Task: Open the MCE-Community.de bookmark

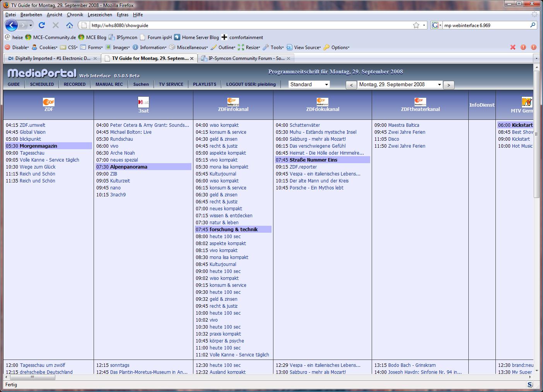Action: click(x=51, y=37)
